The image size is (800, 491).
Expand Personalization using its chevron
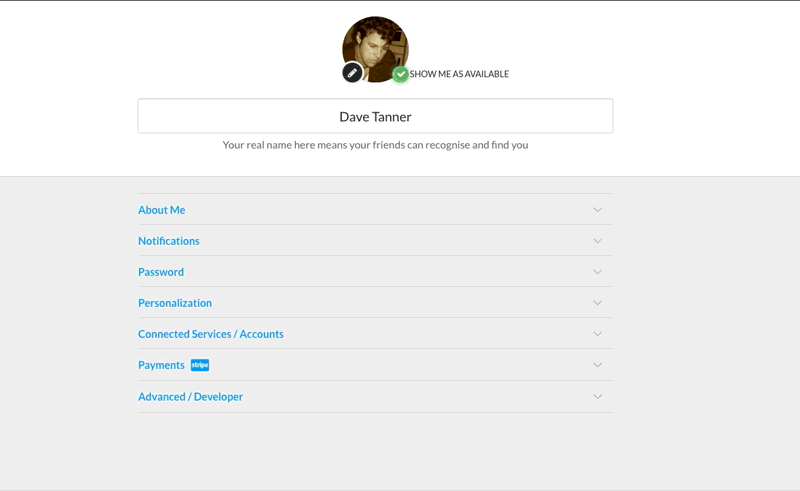click(597, 303)
